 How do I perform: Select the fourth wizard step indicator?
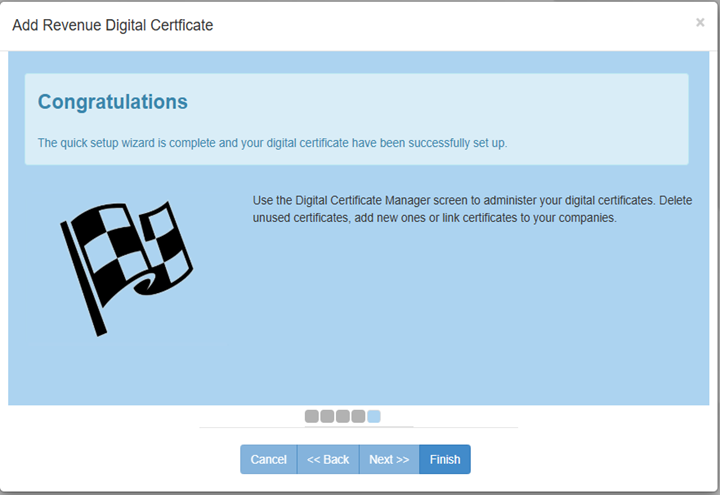[358, 416]
